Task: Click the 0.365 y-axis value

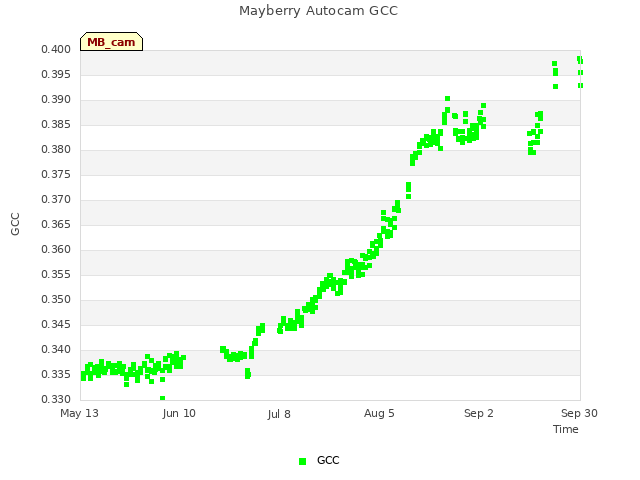Action: (56, 224)
